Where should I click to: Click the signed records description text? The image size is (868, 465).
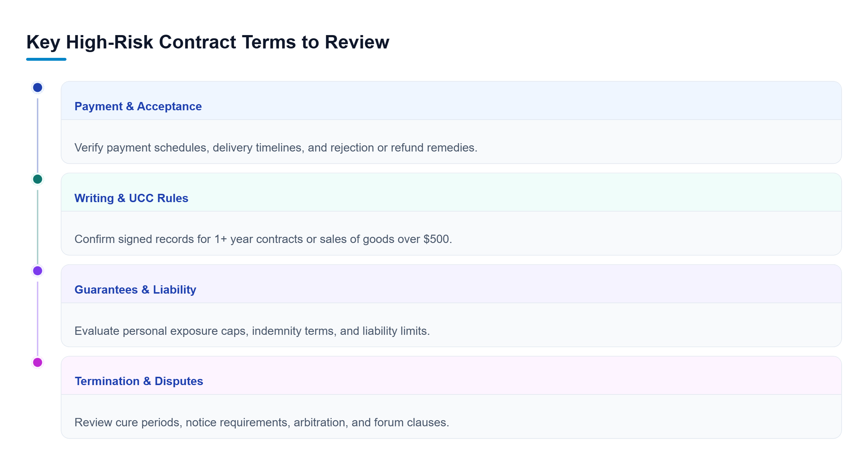[x=263, y=239]
